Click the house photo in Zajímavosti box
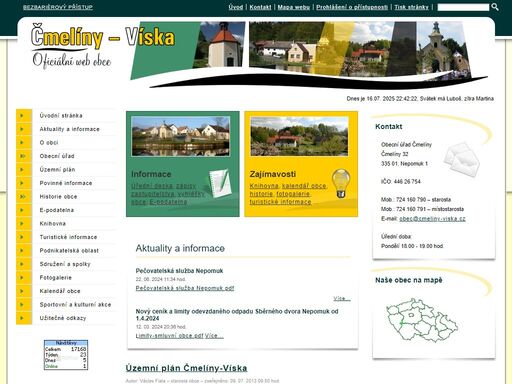The width and height of the screenshot is (512, 384). (299, 136)
